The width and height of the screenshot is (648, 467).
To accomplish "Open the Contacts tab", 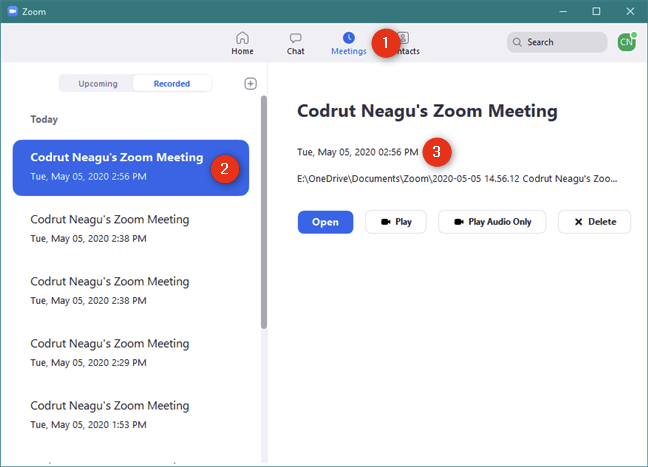I will tap(404, 43).
